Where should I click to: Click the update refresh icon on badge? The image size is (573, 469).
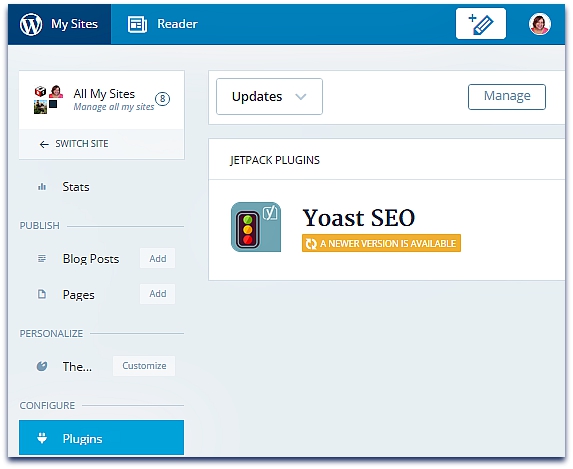(x=311, y=244)
